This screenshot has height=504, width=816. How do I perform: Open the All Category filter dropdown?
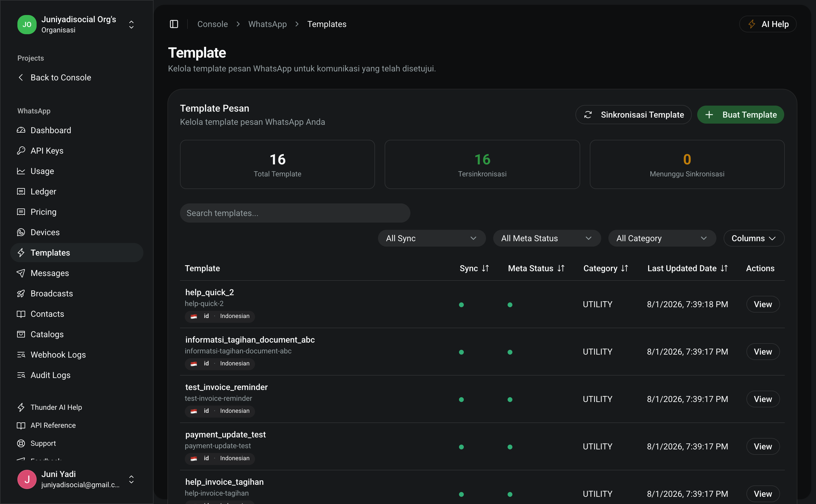(662, 238)
